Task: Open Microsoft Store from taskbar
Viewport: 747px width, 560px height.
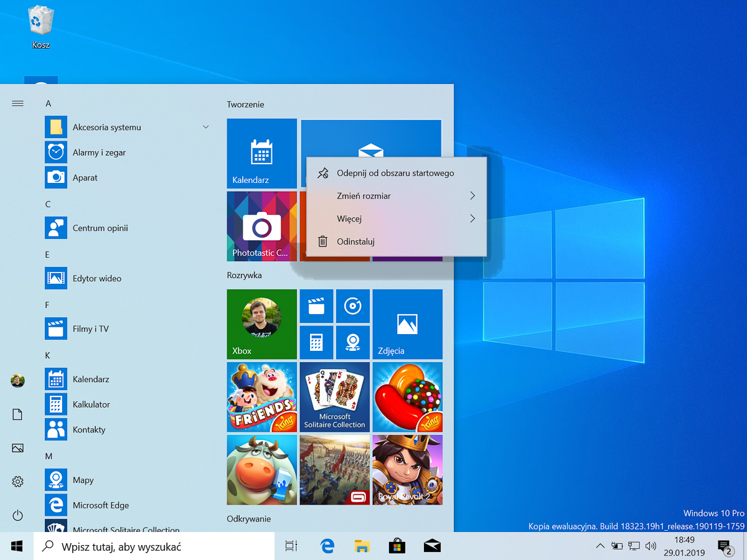Action: click(397, 546)
